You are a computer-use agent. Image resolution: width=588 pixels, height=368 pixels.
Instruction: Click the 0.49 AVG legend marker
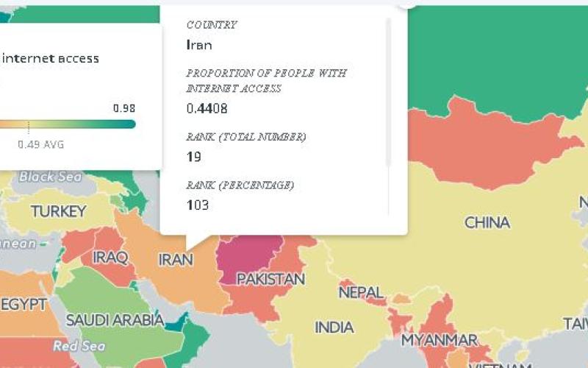tap(40, 144)
